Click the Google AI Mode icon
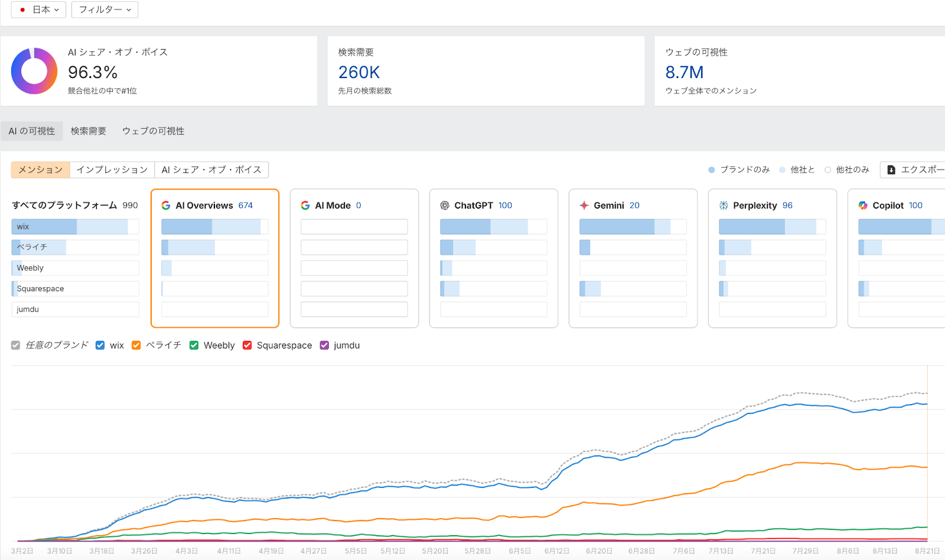This screenshot has height=560, width=945. point(305,205)
